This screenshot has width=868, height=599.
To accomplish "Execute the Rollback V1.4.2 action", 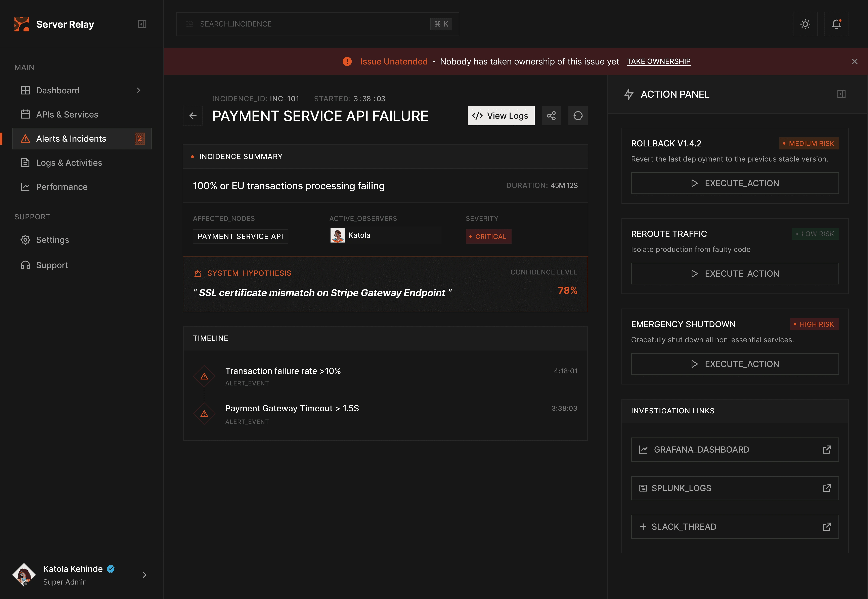I will [x=734, y=183].
